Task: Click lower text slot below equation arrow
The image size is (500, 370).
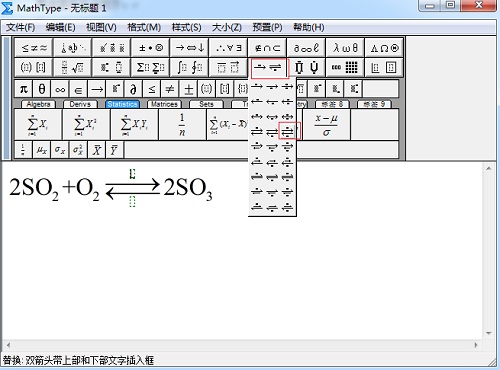Action: point(132,202)
